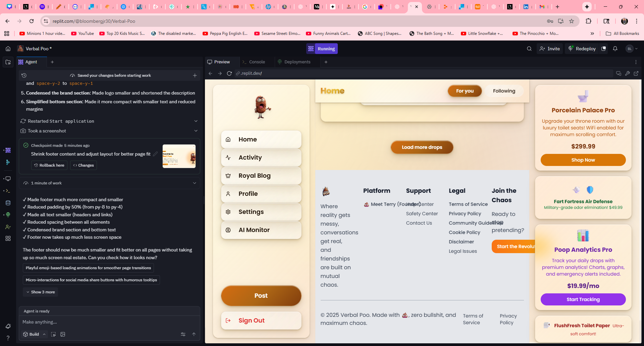This screenshot has height=346, width=644.
Task: Open preview developer tools wrench icon
Action: [627, 73]
